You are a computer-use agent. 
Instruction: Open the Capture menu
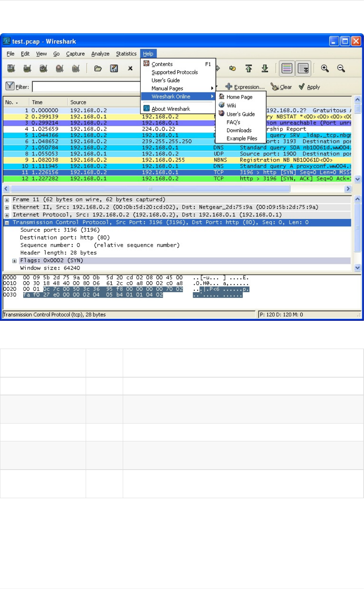(75, 54)
